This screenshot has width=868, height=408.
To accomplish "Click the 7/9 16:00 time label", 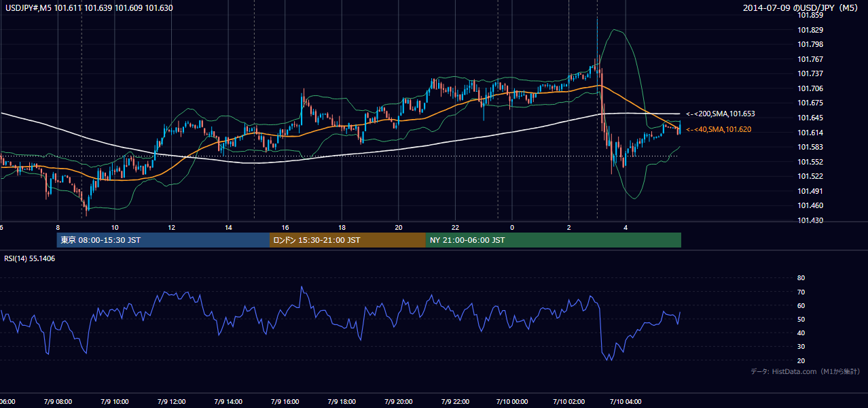I will coord(285,401).
